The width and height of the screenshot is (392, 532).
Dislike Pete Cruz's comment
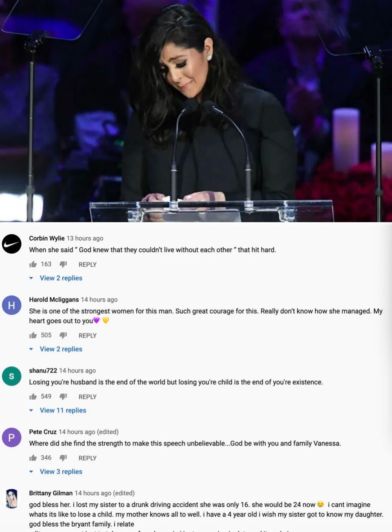point(63,458)
